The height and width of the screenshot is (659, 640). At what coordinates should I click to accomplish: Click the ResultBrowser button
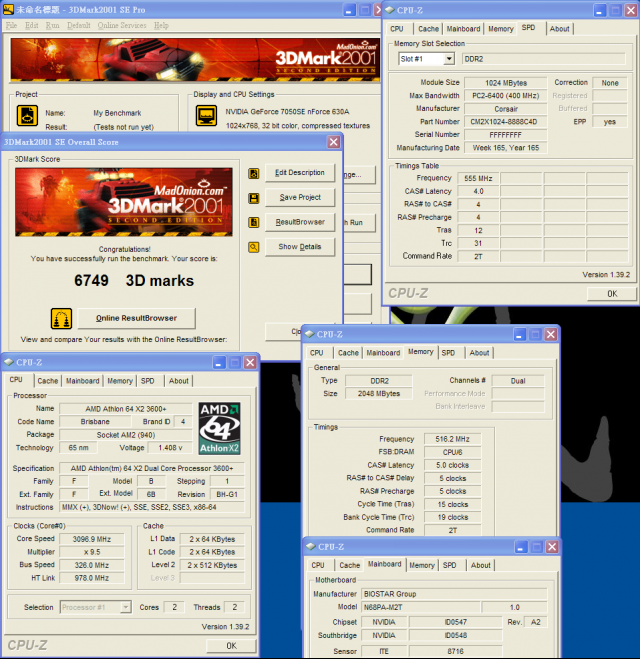point(300,222)
